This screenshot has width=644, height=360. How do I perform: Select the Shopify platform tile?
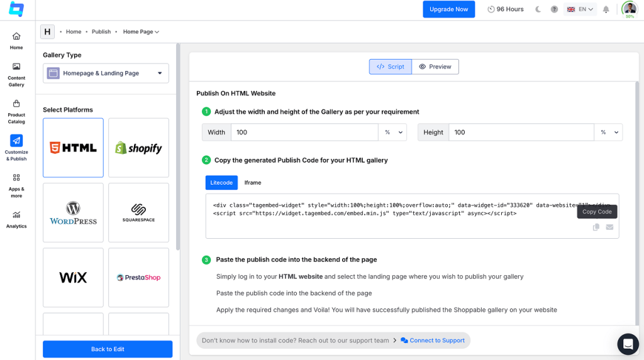(138, 148)
